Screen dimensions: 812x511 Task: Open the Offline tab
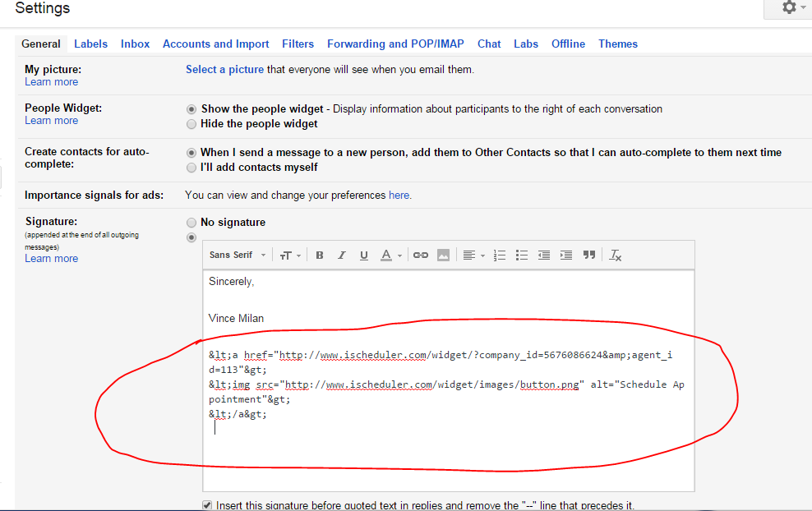(x=568, y=44)
